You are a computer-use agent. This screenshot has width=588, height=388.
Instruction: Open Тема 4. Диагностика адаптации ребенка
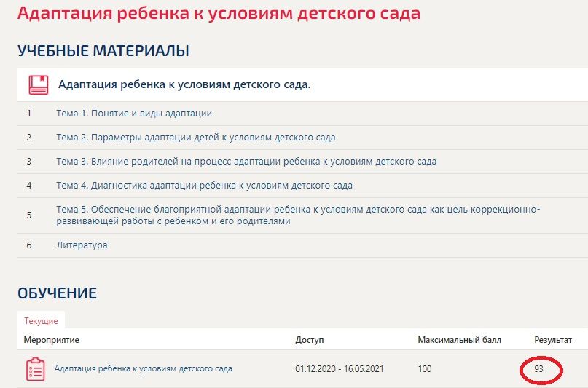pos(204,186)
